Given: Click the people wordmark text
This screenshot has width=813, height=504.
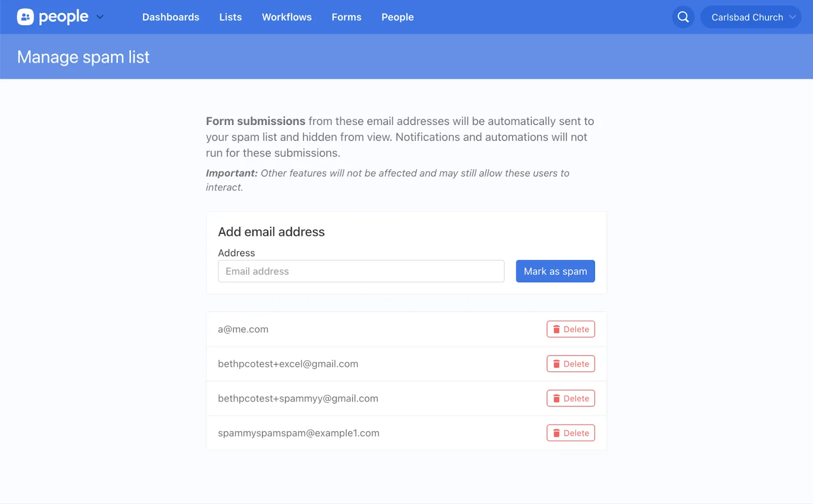Looking at the screenshot, I should coord(64,17).
